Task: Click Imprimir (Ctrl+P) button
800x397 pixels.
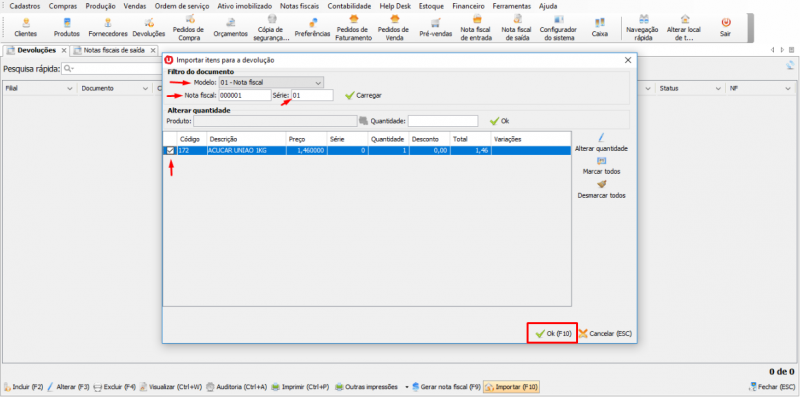Action: coord(301,387)
